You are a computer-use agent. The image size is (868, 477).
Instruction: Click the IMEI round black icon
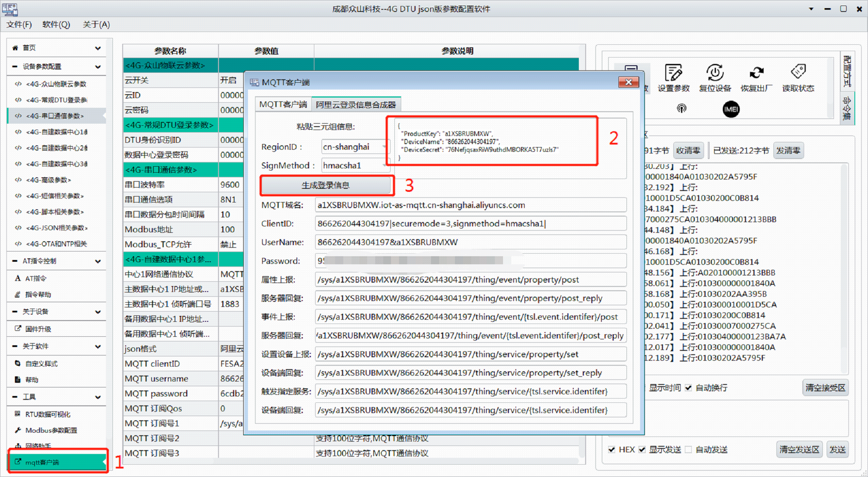(731, 109)
